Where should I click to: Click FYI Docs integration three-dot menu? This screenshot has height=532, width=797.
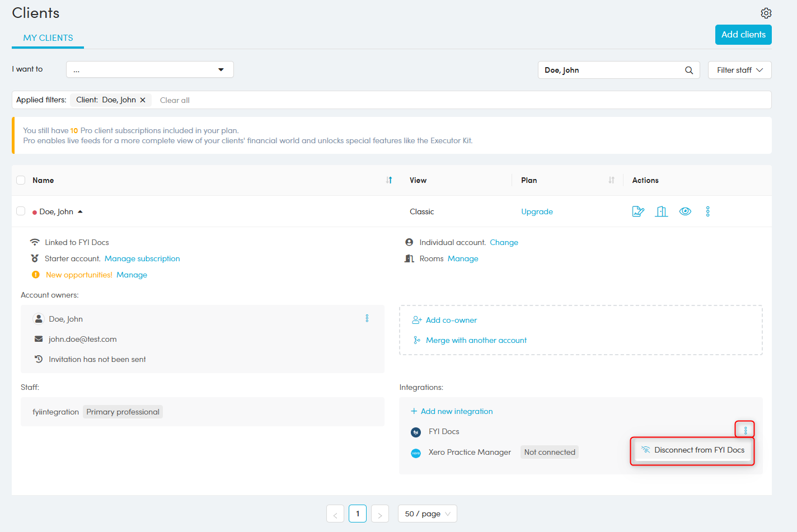(746, 430)
